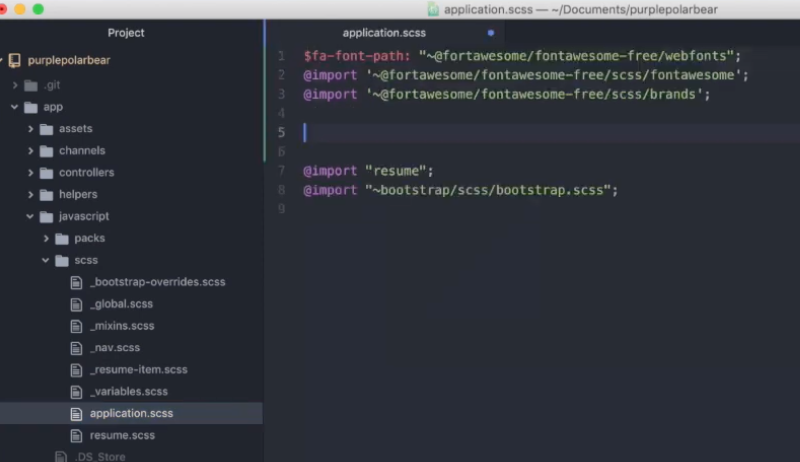This screenshot has width=800, height=462.
Task: Click the packs folder icon
Action: (x=62, y=239)
